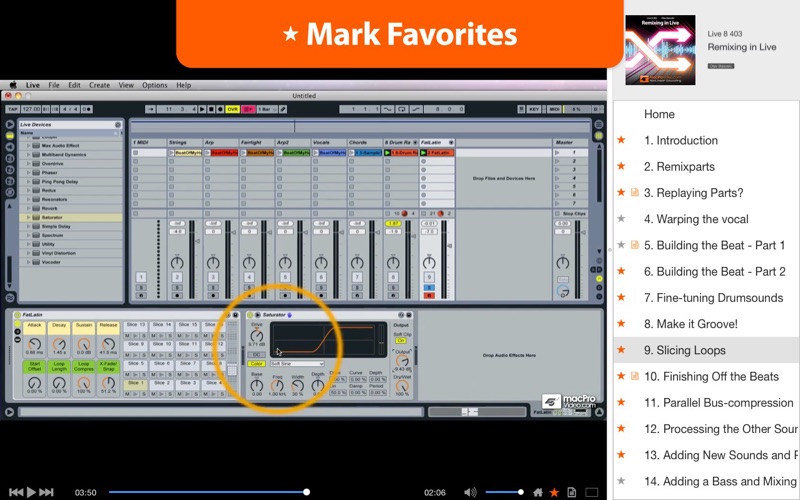Open chapter 2. Remixparts
800x500 pixels.
(679, 167)
